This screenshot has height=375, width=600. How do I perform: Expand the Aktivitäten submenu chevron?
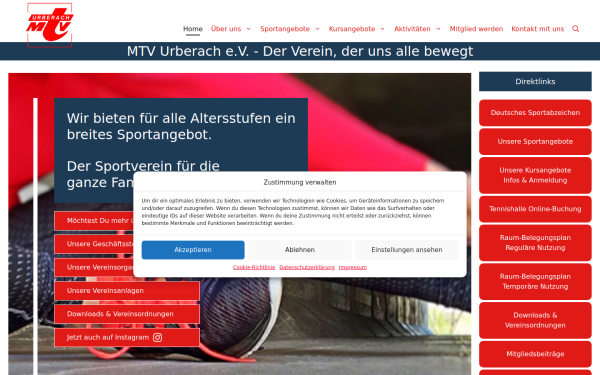click(x=438, y=29)
